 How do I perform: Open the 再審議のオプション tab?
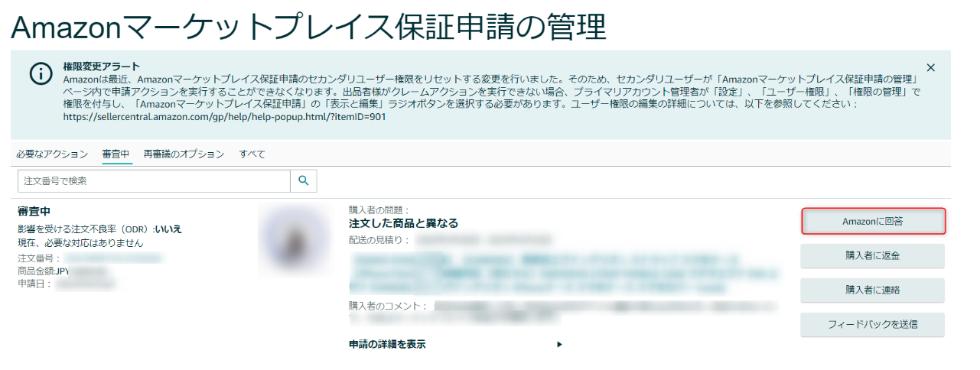[x=184, y=154]
